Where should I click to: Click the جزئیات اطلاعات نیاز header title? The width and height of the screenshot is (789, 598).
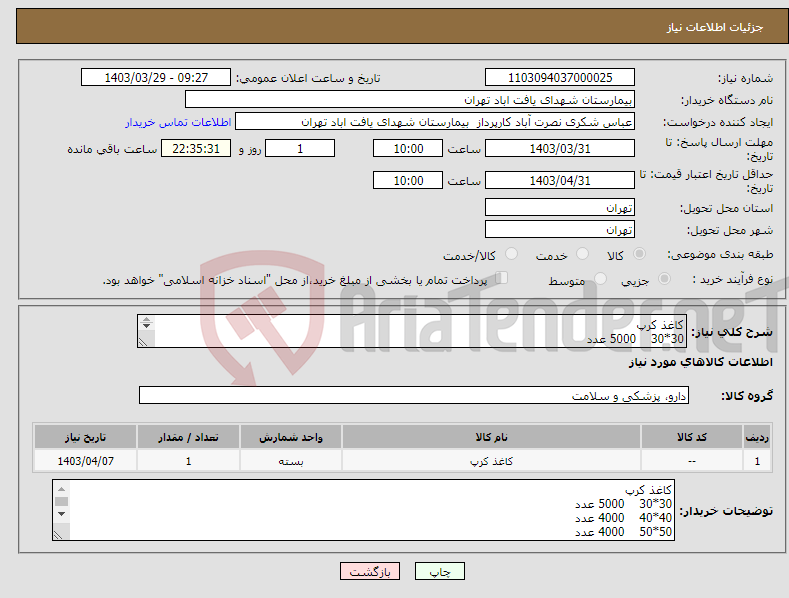(715, 27)
